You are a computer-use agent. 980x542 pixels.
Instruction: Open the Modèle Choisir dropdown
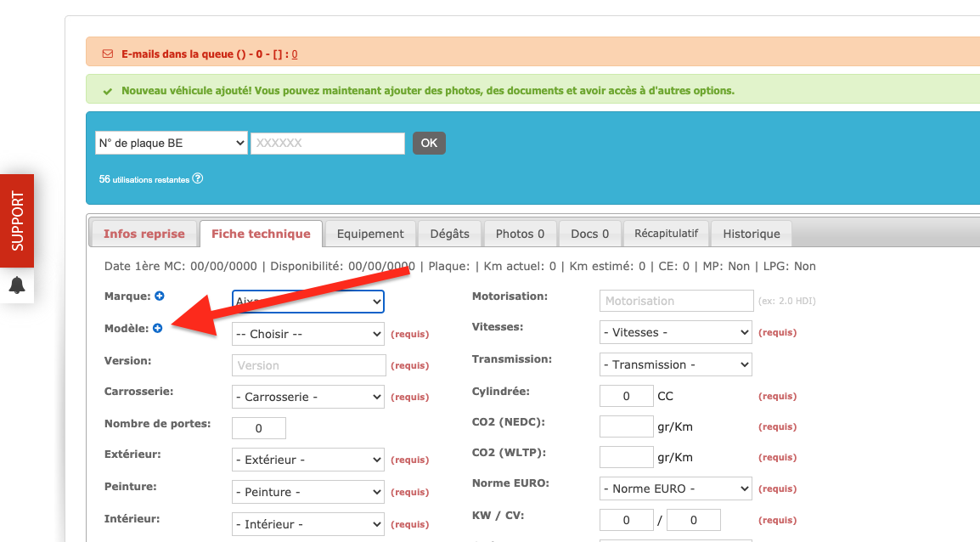click(308, 334)
